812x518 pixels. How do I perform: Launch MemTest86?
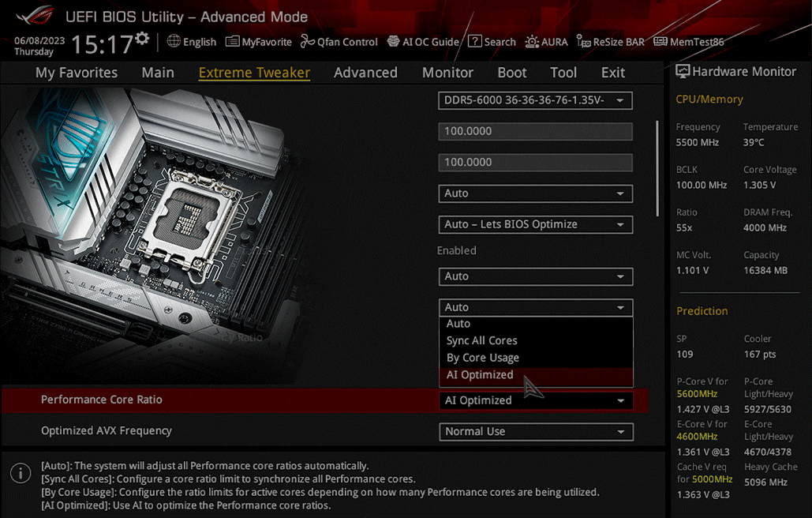(x=689, y=42)
